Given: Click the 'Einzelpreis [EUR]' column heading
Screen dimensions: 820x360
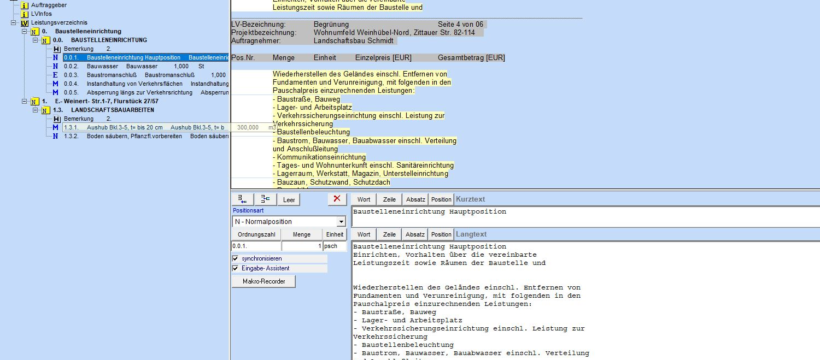Looking at the screenshot, I should (384, 58).
